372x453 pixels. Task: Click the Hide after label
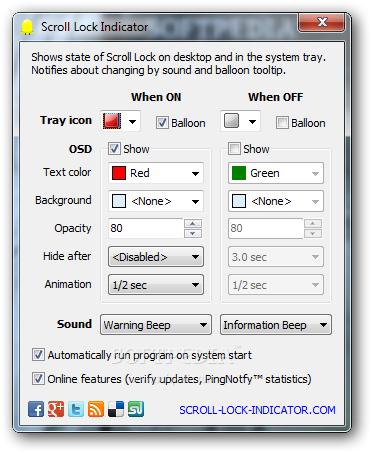pyautogui.click(x=67, y=256)
